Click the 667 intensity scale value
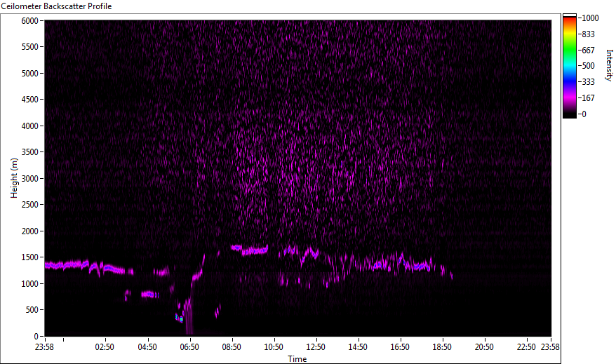 (x=588, y=50)
